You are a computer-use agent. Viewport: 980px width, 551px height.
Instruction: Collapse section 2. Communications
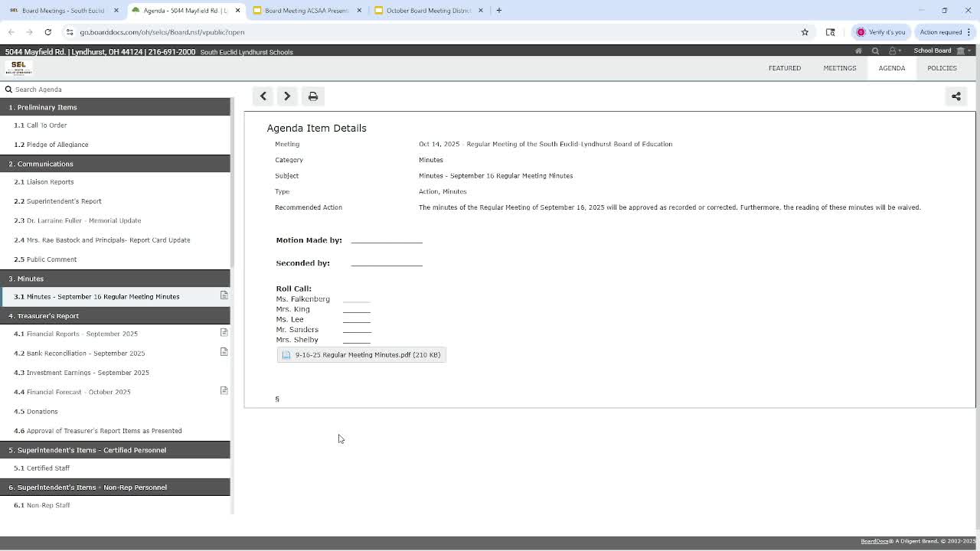click(115, 164)
